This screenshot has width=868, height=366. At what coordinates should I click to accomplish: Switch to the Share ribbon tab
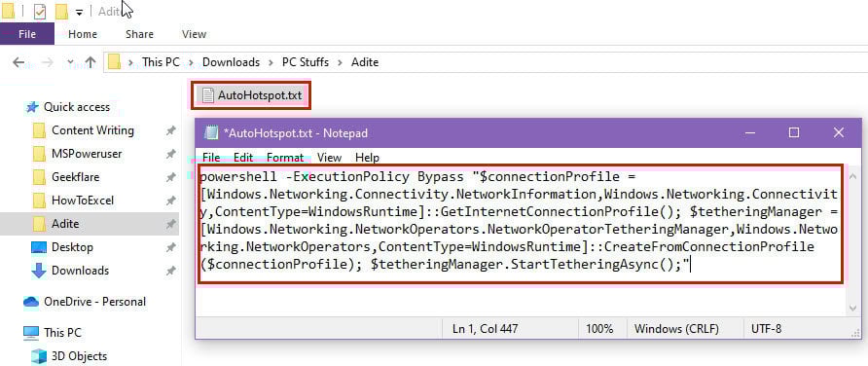[x=139, y=34]
